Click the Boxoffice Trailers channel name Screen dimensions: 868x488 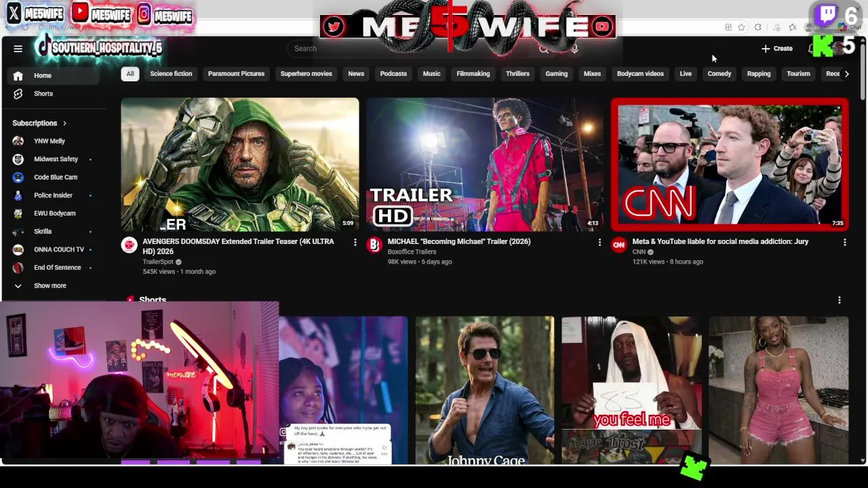coord(412,252)
